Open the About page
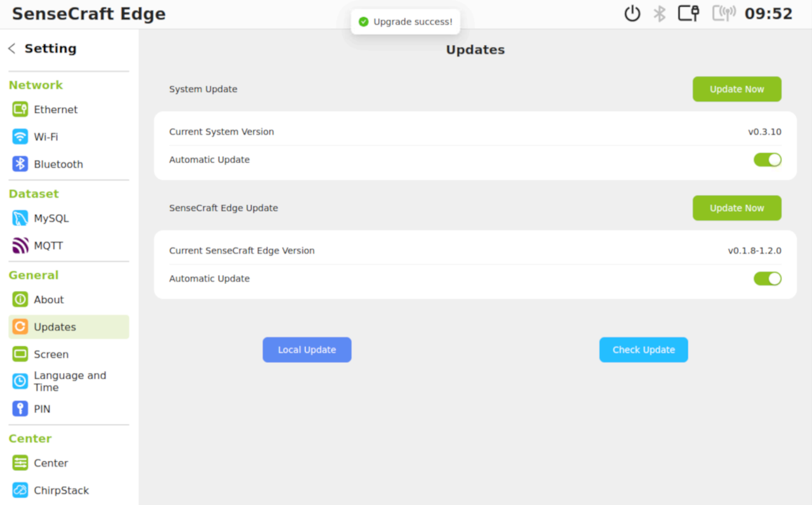The width and height of the screenshot is (812, 505). coord(69,299)
